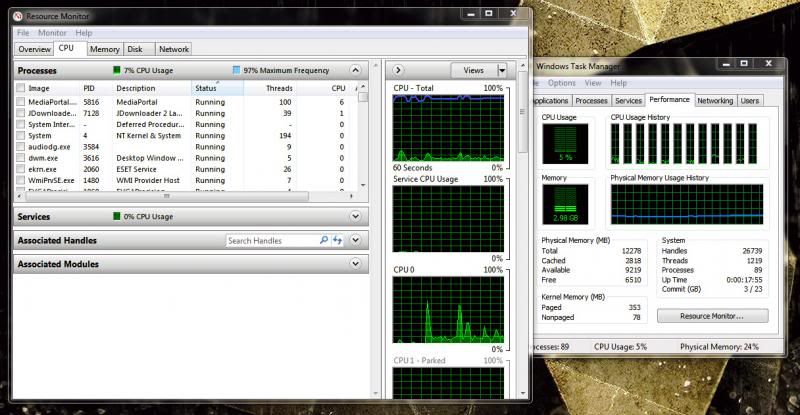
Task: Open Help menu in Resource Monitor
Action: tap(84, 33)
